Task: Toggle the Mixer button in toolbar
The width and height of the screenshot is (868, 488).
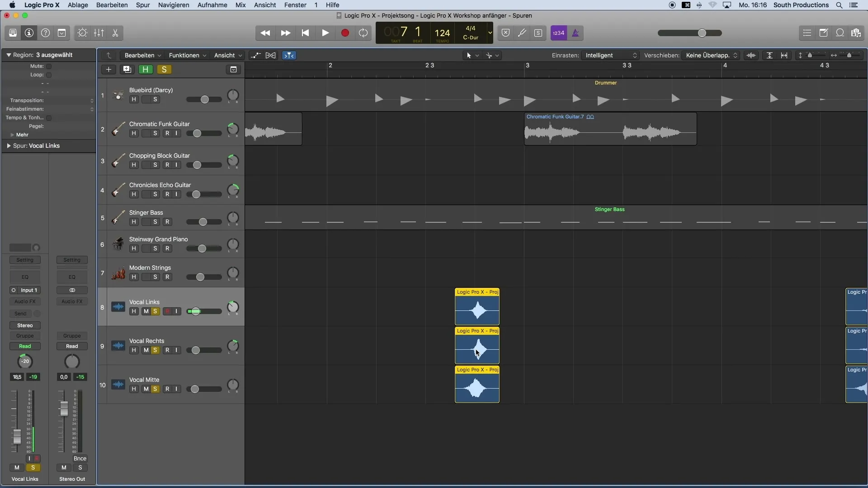Action: click(x=99, y=33)
